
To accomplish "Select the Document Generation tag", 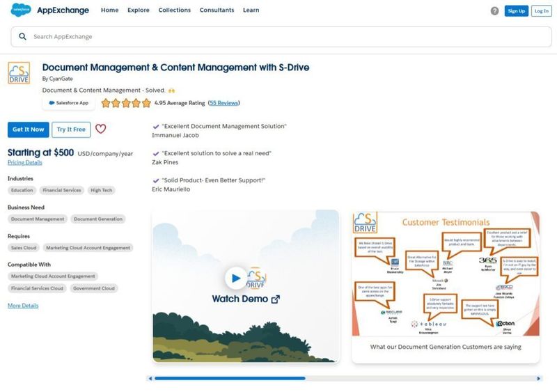I will coord(98,219).
